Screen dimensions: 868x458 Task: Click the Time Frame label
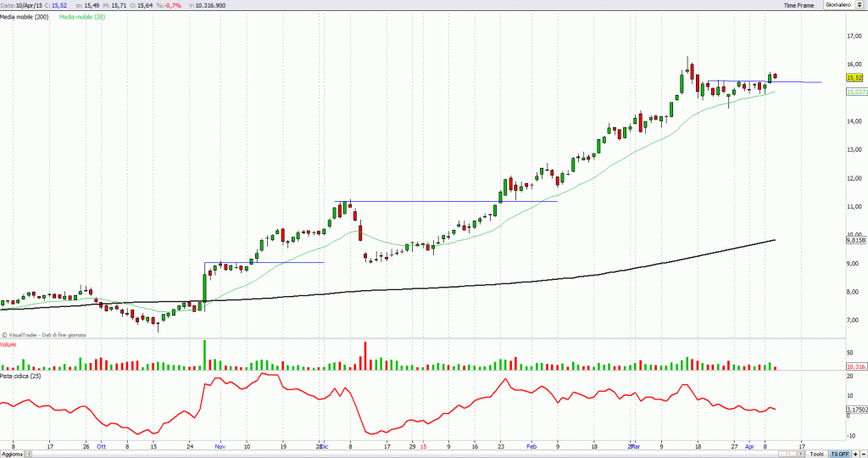[x=798, y=5]
